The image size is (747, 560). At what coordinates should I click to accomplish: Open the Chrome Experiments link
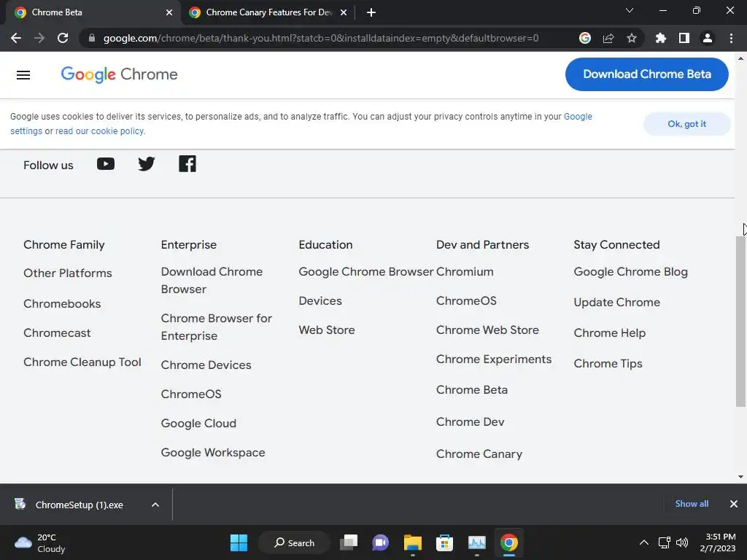point(494,359)
